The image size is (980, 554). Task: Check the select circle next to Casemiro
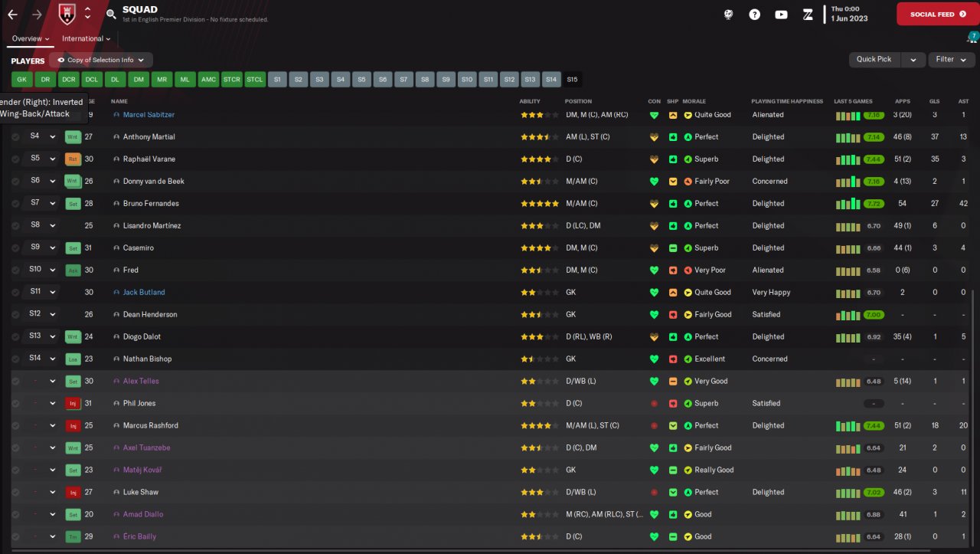15,248
